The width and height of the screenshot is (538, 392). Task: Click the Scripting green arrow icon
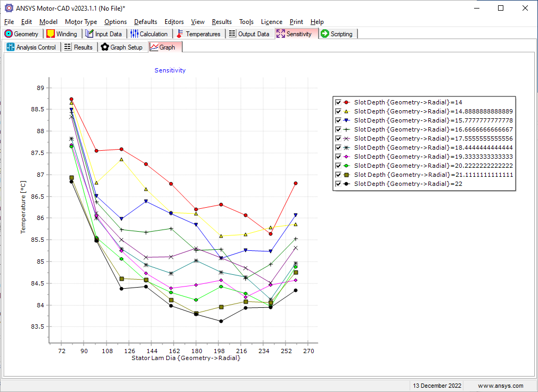point(325,34)
